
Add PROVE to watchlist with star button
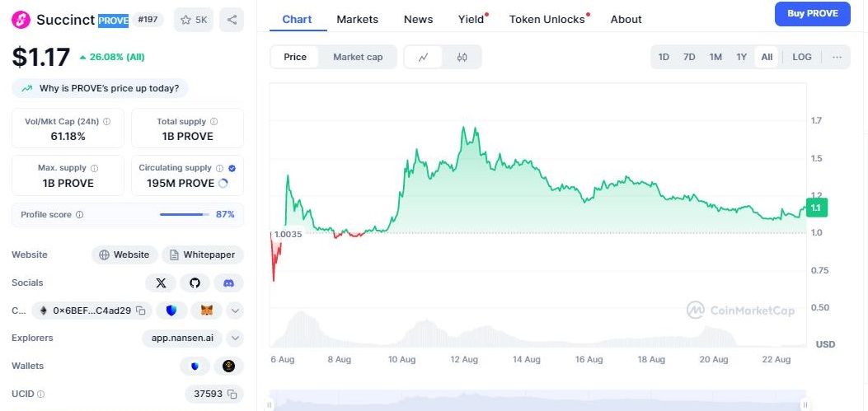click(193, 20)
